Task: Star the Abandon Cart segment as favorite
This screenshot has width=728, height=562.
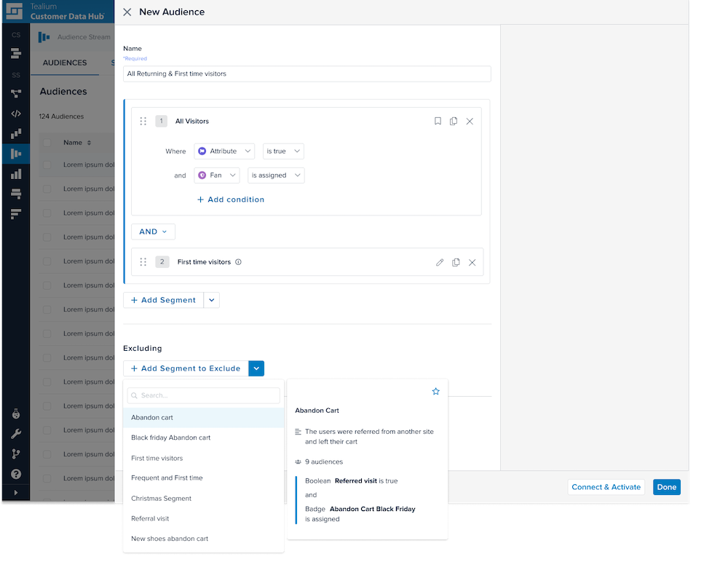Action: point(435,391)
